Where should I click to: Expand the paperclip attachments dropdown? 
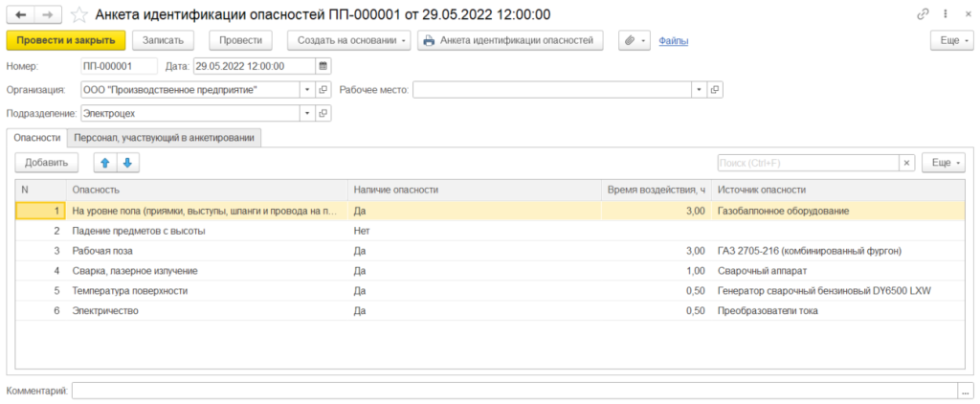633,40
